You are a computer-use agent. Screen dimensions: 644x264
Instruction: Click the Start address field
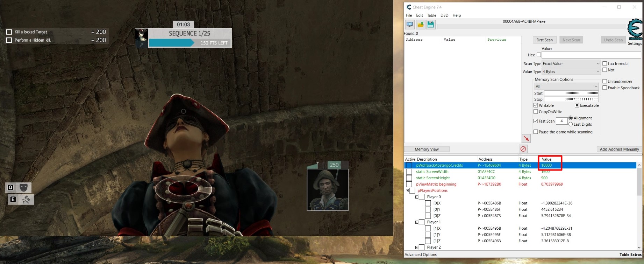571,93
